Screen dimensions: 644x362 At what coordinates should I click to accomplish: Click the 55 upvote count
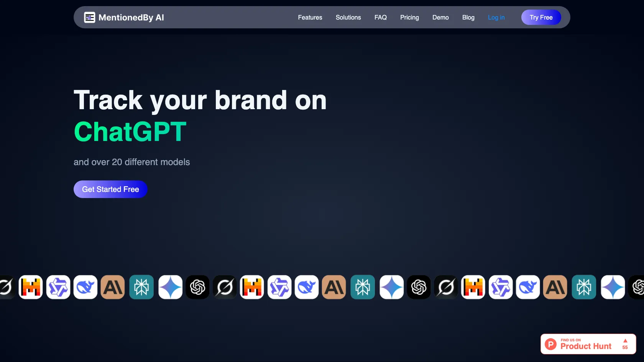pyautogui.click(x=625, y=347)
